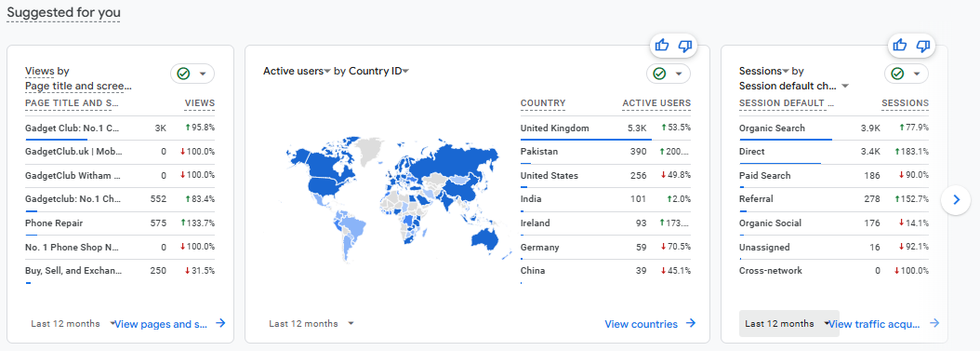Open Active users metric dropdown

[x=297, y=72]
